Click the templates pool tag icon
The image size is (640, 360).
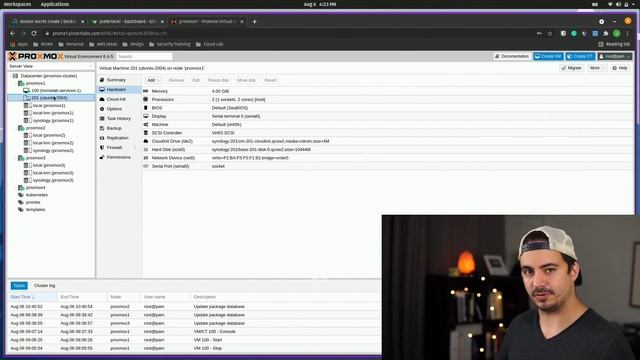click(x=21, y=210)
